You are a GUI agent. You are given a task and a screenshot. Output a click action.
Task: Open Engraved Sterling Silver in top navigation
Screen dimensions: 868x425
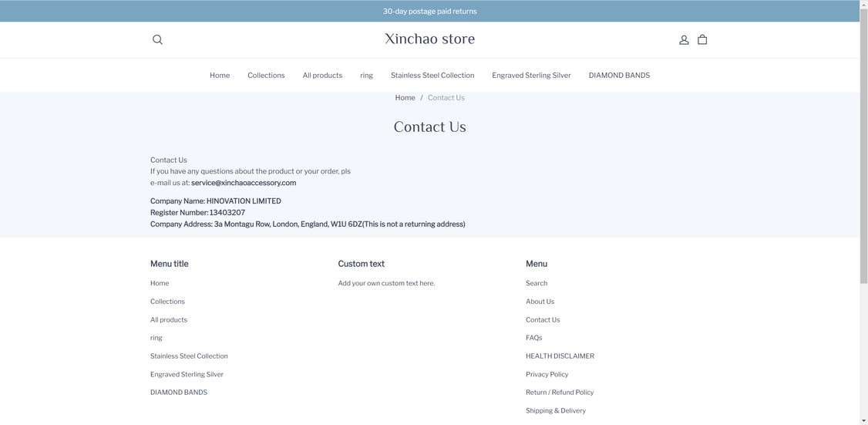(x=531, y=76)
